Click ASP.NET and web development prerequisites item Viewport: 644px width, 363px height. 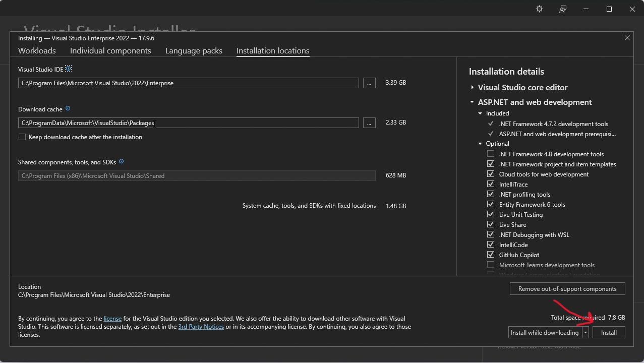coord(557,134)
